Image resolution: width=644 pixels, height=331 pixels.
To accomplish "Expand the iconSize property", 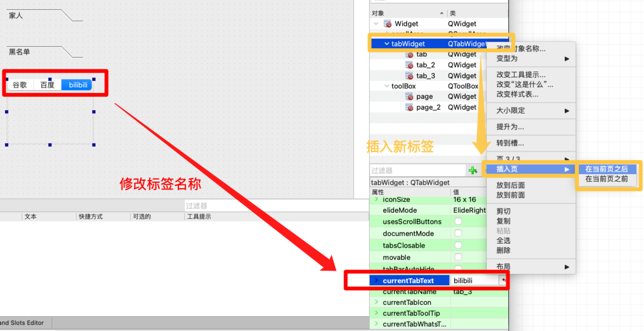I will point(376,200).
